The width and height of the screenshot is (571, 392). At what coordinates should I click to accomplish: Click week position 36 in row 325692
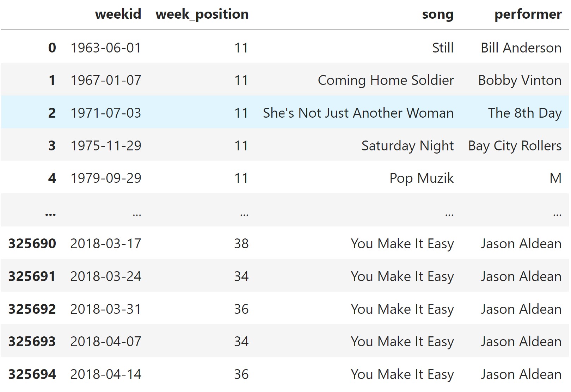point(241,309)
